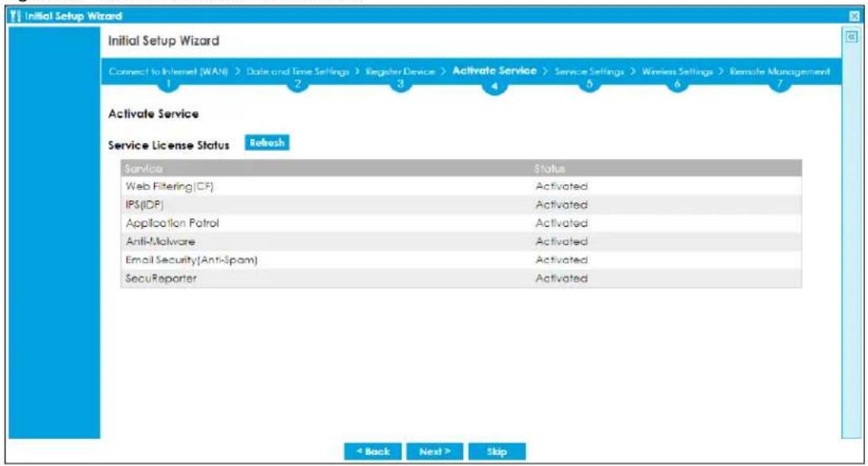Click step number 5 circle

click(x=589, y=85)
